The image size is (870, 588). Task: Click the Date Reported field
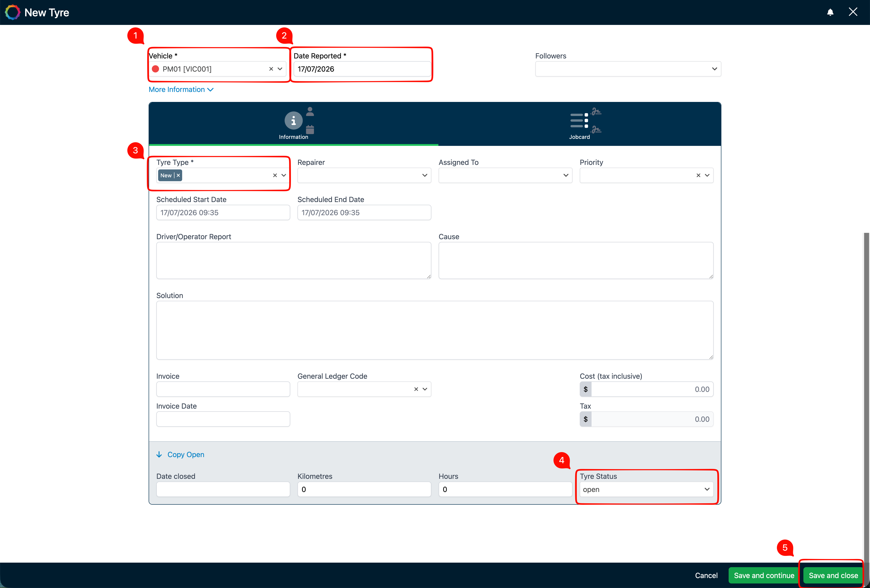pyautogui.click(x=362, y=69)
